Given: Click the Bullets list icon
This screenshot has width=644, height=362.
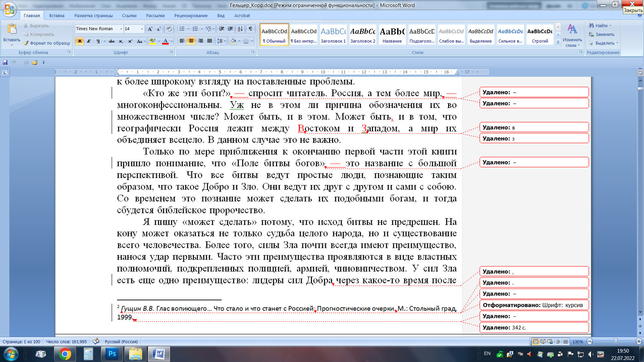Looking at the screenshot, I should [x=182, y=29].
